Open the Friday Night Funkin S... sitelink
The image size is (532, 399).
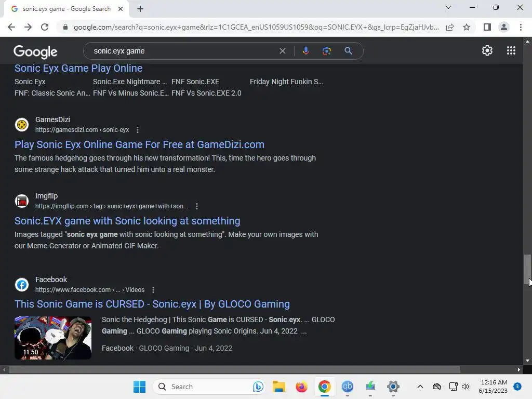[286, 82]
